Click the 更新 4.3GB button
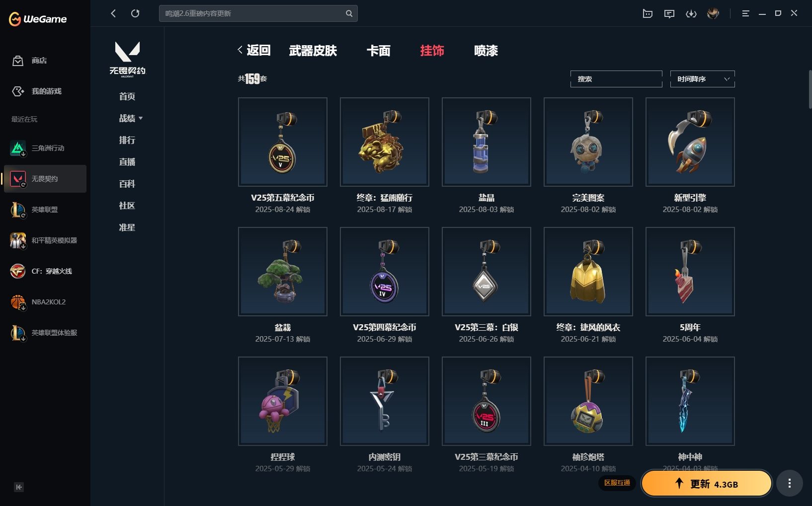 (x=706, y=484)
